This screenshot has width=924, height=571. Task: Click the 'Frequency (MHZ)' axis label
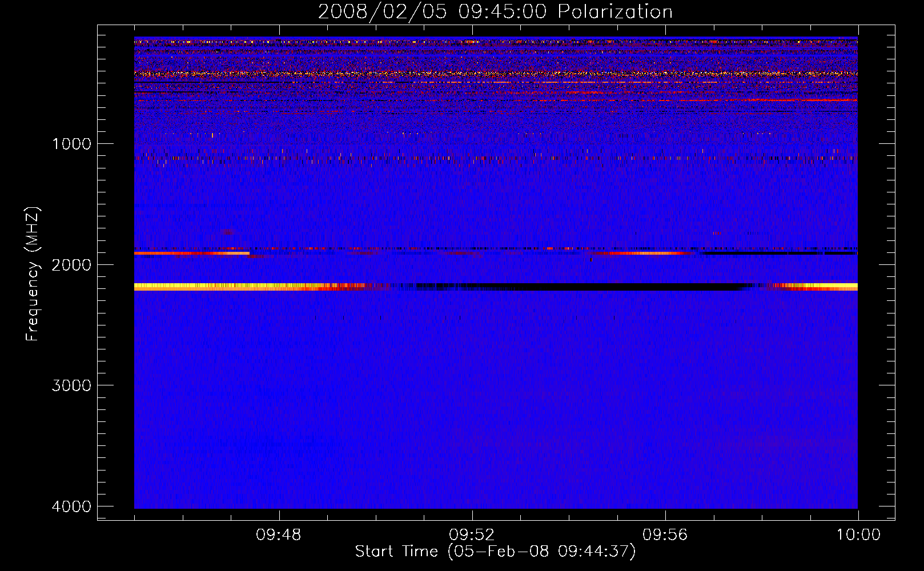tap(33, 274)
